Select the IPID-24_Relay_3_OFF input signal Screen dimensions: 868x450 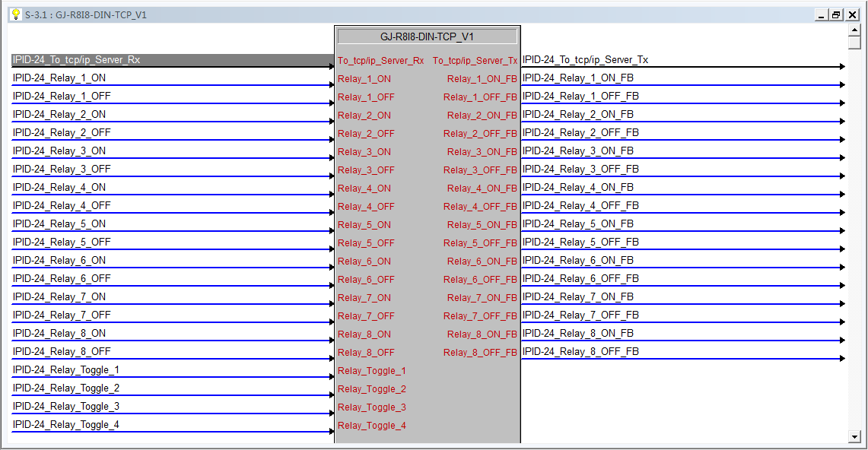pyautogui.click(x=172, y=170)
